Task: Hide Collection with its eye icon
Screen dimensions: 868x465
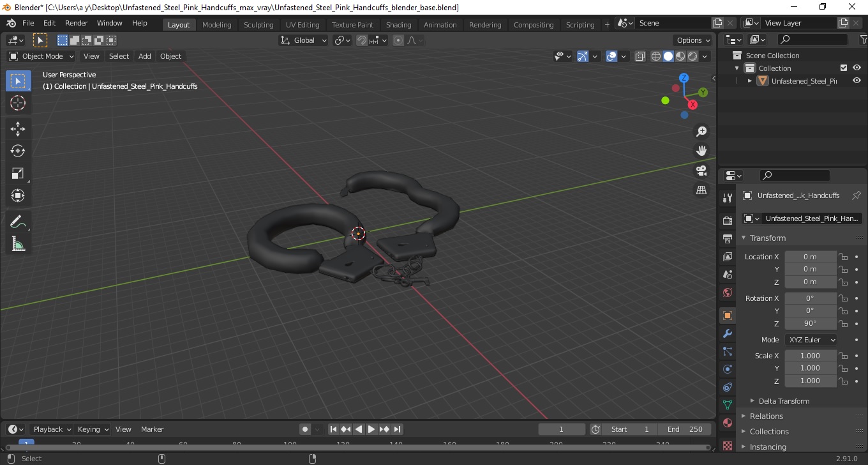Action: tap(857, 68)
